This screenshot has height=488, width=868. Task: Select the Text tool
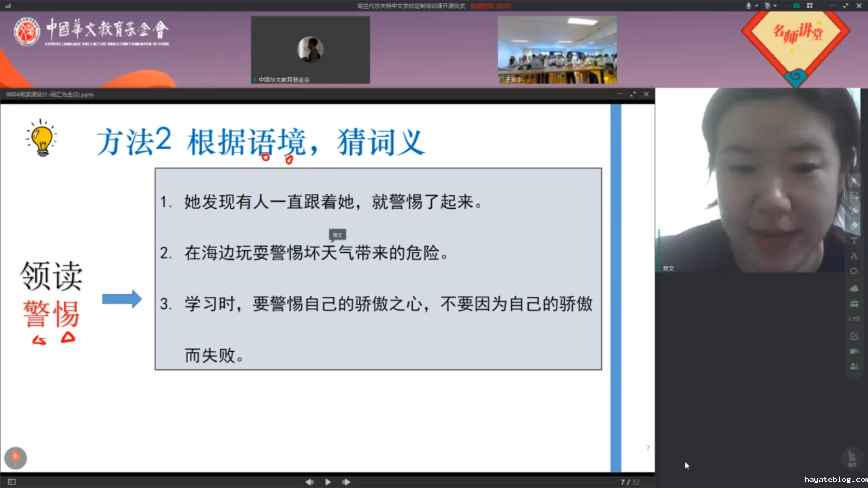point(854,240)
